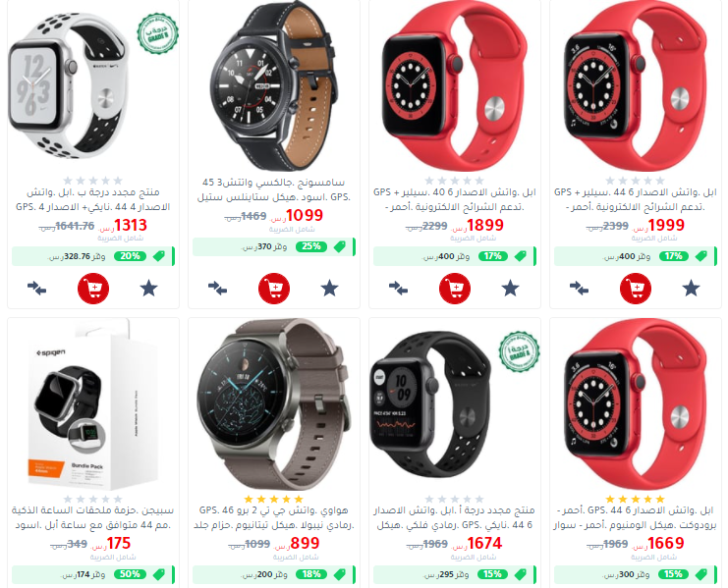Add the 1313 refurbished Nike watch to cart
The width and height of the screenshot is (728, 588).
pos(93,289)
